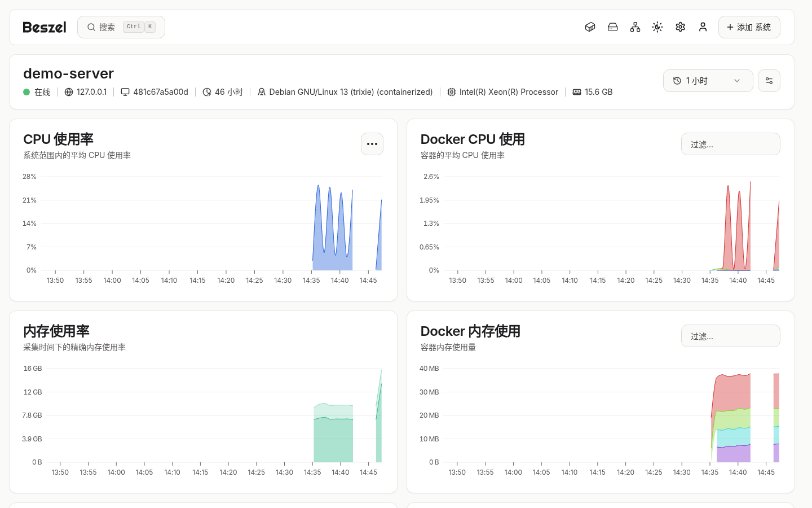Image resolution: width=812 pixels, height=508 pixels.
Task: Click the 1.95% axis label
Action: point(429,200)
